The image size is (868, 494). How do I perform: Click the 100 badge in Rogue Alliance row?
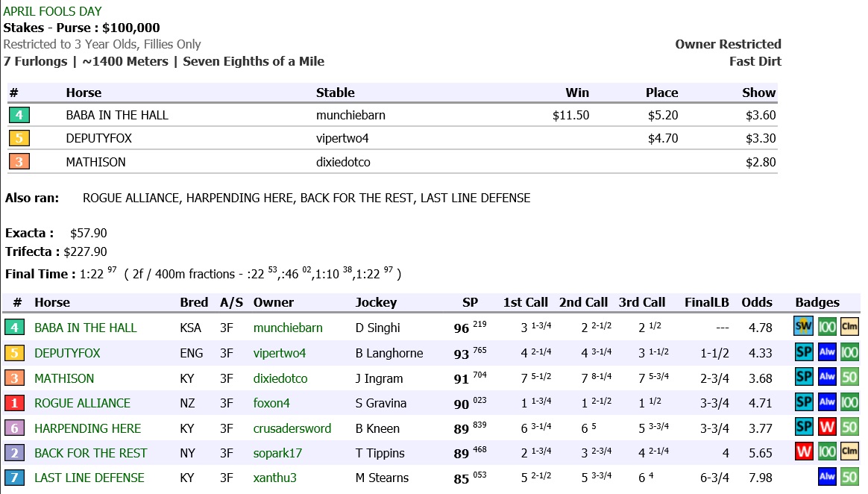point(849,403)
